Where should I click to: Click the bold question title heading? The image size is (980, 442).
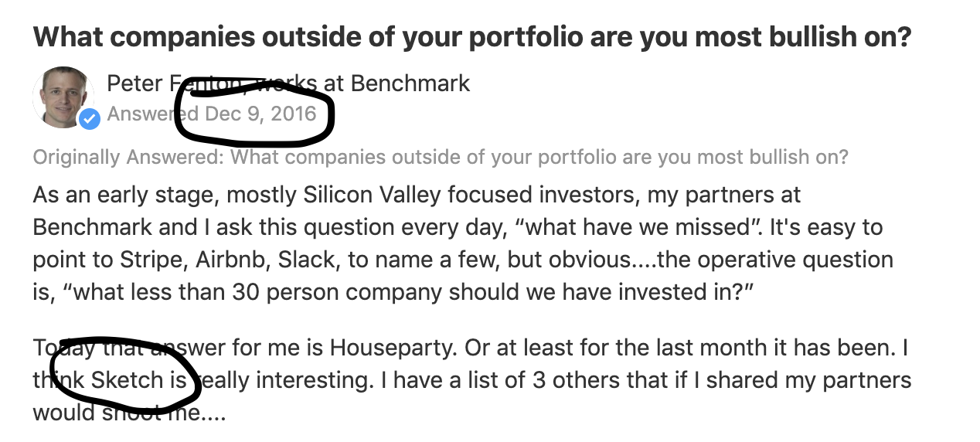tap(473, 36)
